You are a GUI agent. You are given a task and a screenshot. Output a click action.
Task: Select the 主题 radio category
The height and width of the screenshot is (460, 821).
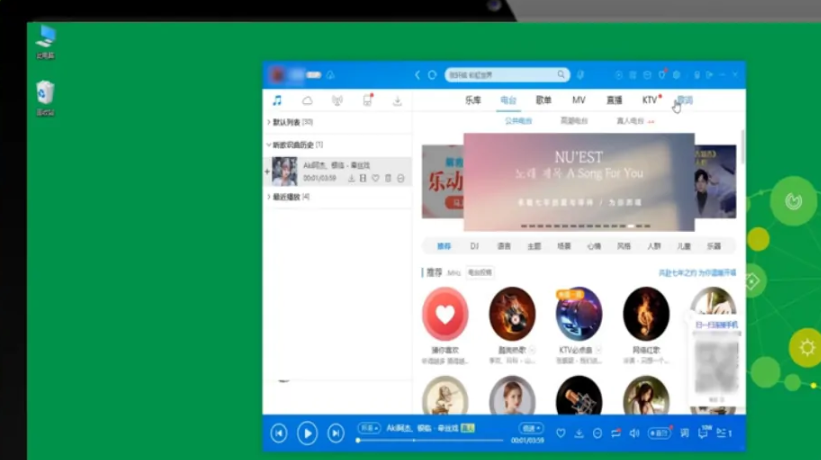(534, 246)
